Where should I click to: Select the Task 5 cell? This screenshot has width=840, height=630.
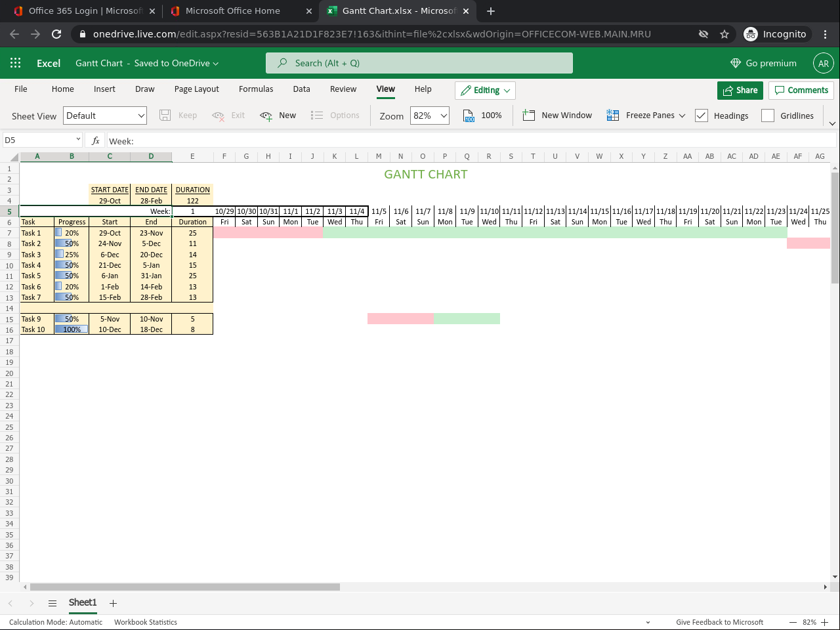(37, 276)
